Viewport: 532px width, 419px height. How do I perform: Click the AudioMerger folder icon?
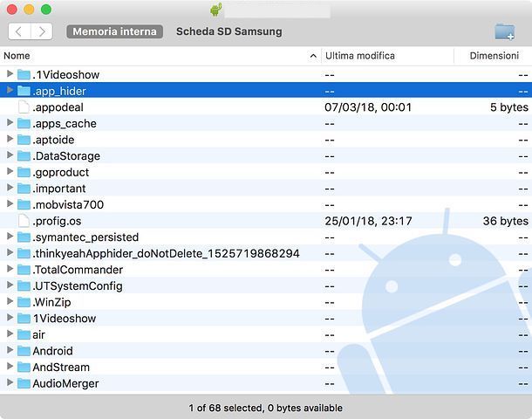point(24,383)
